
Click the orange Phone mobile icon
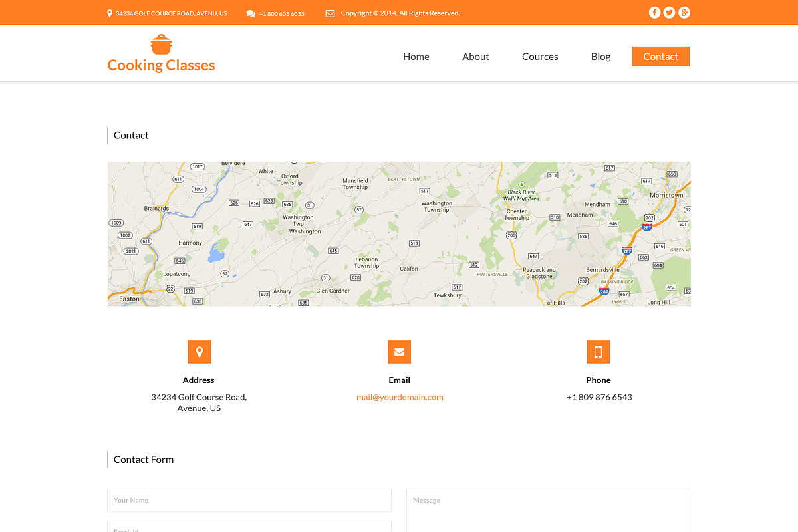click(x=598, y=352)
